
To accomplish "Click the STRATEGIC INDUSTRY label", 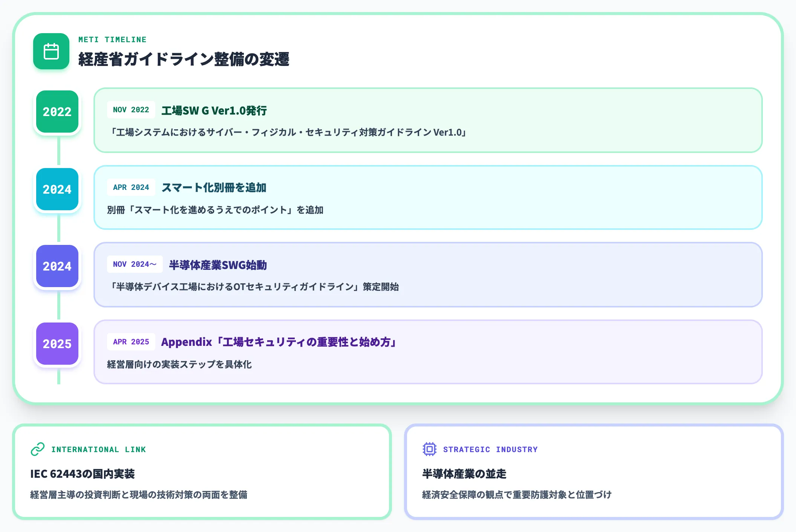I will click(490, 449).
